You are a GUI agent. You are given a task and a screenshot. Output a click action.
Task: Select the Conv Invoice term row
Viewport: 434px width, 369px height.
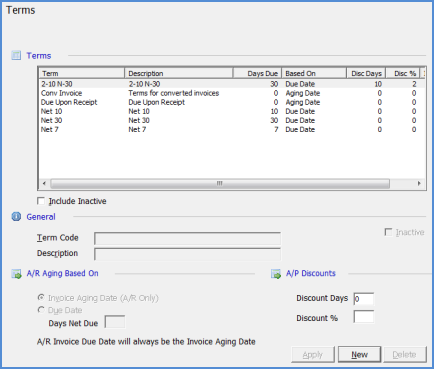tap(232, 93)
